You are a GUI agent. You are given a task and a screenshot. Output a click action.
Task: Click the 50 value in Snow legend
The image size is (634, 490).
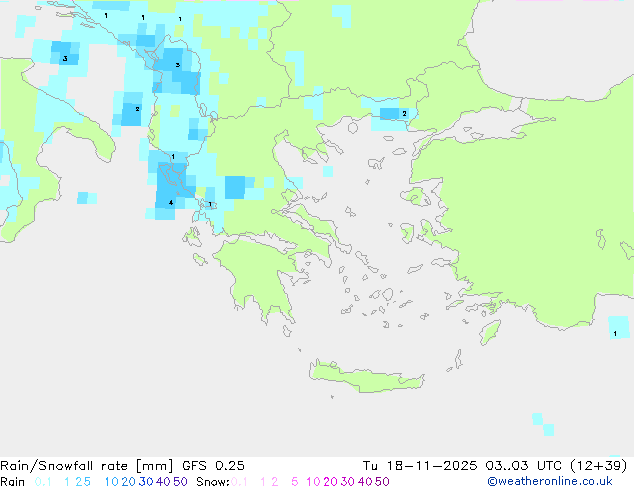pos(382,482)
